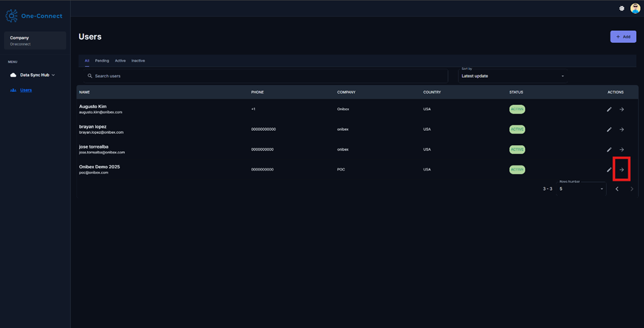
Task: Switch to the Inactive tab
Action: 138,61
